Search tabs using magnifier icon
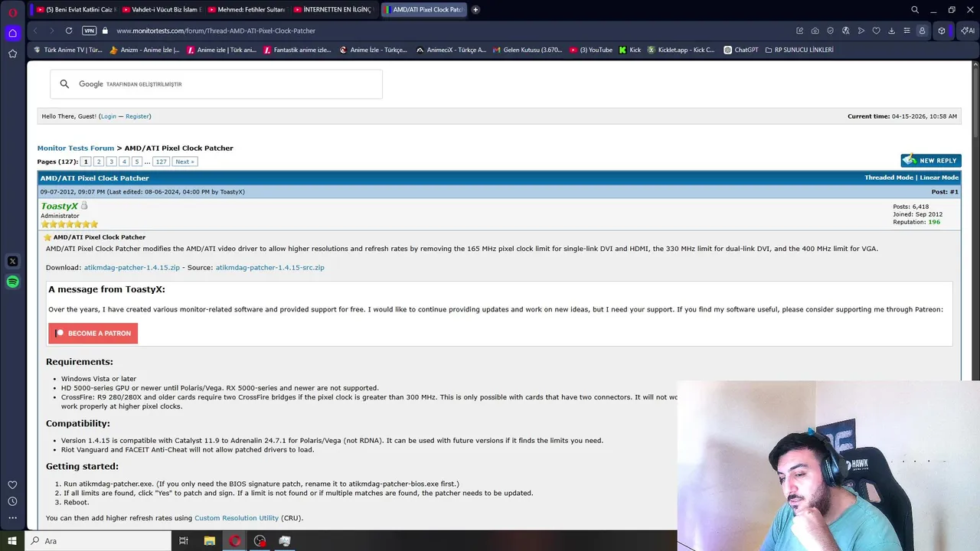The width and height of the screenshot is (980, 551). pyautogui.click(x=915, y=10)
